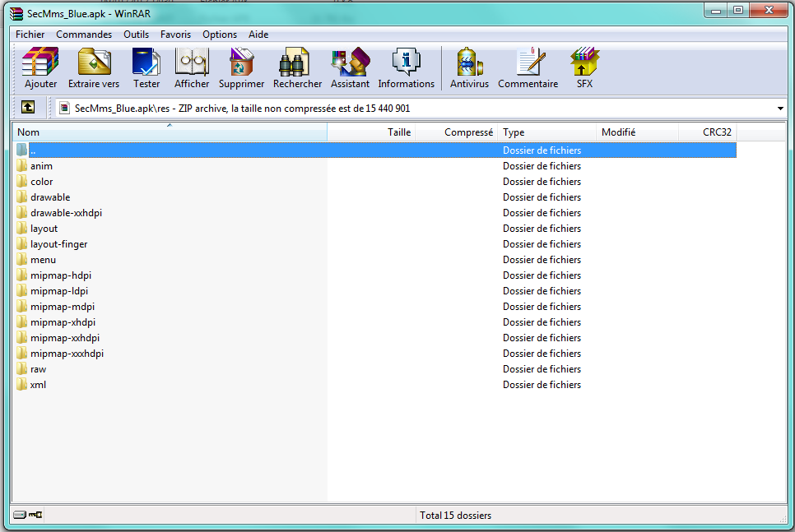Expand the address bar dropdown arrow

pyautogui.click(x=780, y=108)
